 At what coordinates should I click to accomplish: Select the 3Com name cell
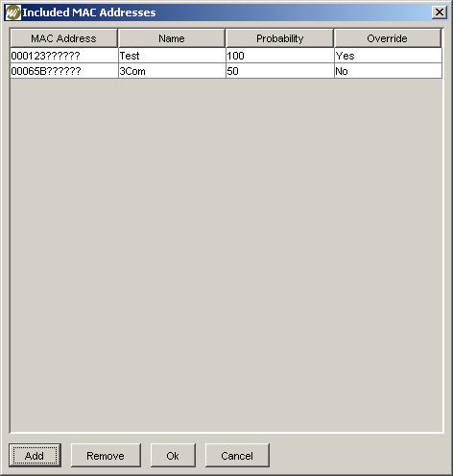click(x=172, y=71)
